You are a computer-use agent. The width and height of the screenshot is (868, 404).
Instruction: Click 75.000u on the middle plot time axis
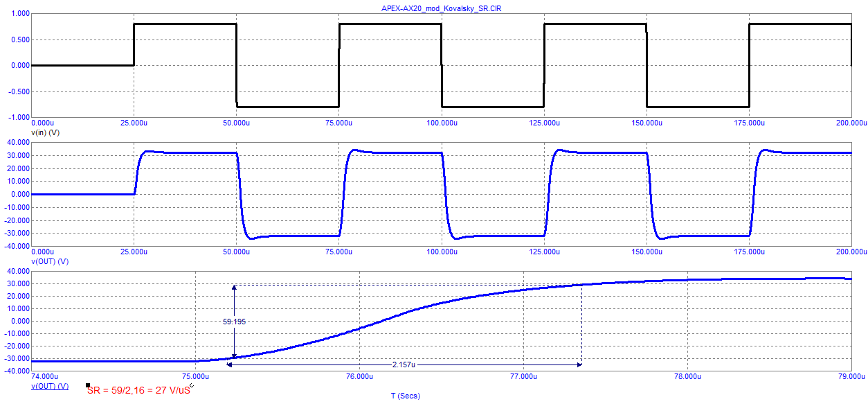(338, 252)
